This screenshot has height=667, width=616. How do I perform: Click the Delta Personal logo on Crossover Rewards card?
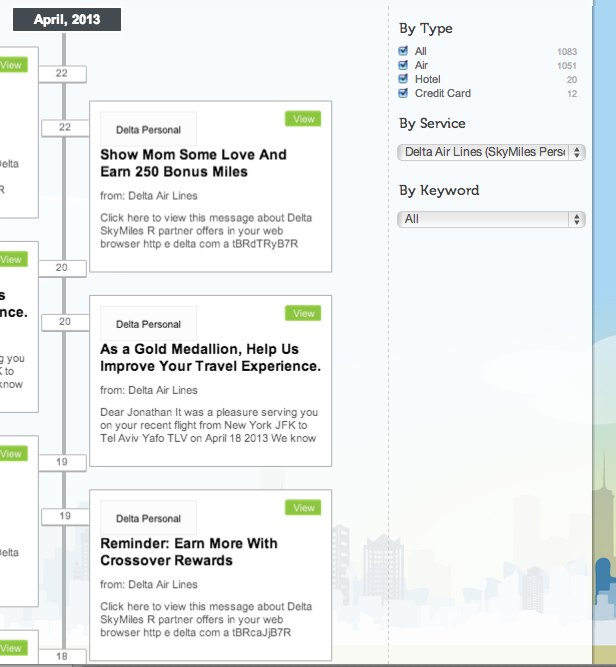pyautogui.click(x=148, y=519)
